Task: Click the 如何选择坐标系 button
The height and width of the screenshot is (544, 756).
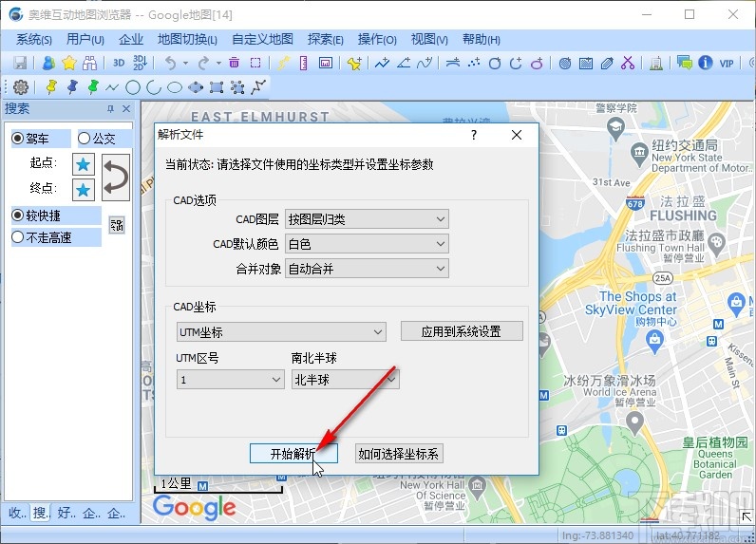Action: coord(398,454)
